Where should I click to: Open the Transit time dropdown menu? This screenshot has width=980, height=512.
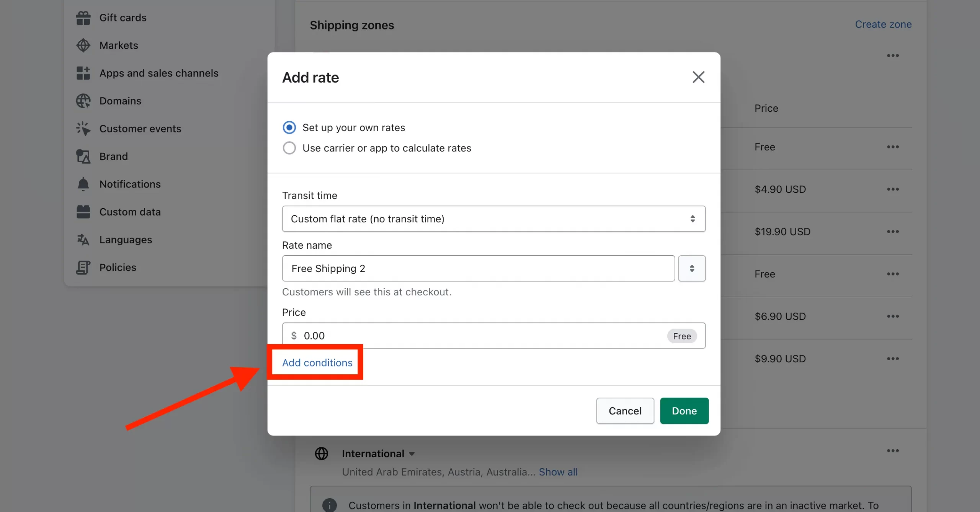(x=494, y=218)
